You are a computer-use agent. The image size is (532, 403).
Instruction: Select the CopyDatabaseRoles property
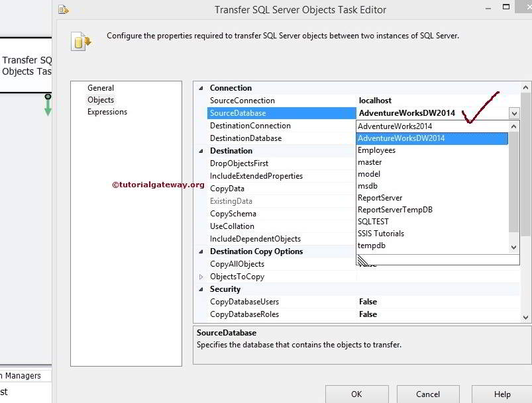point(282,314)
